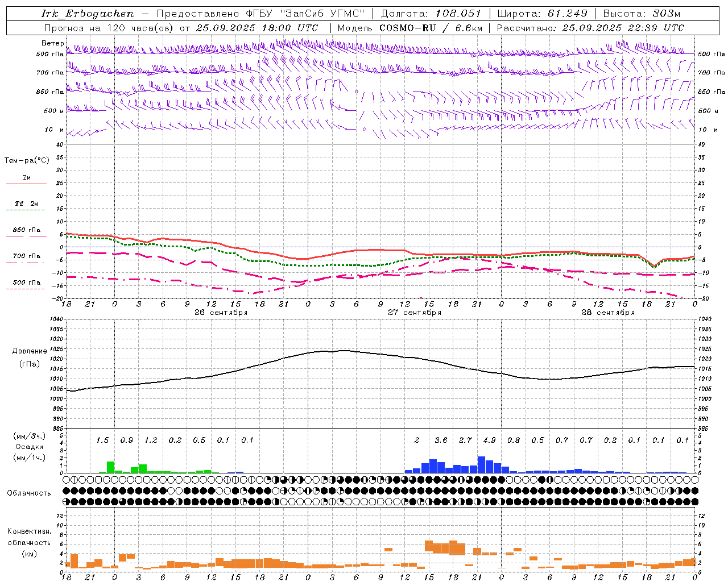Click the tallest blue precipitation bar under 4.9
This screenshot has height=582, width=728.
(x=481, y=464)
